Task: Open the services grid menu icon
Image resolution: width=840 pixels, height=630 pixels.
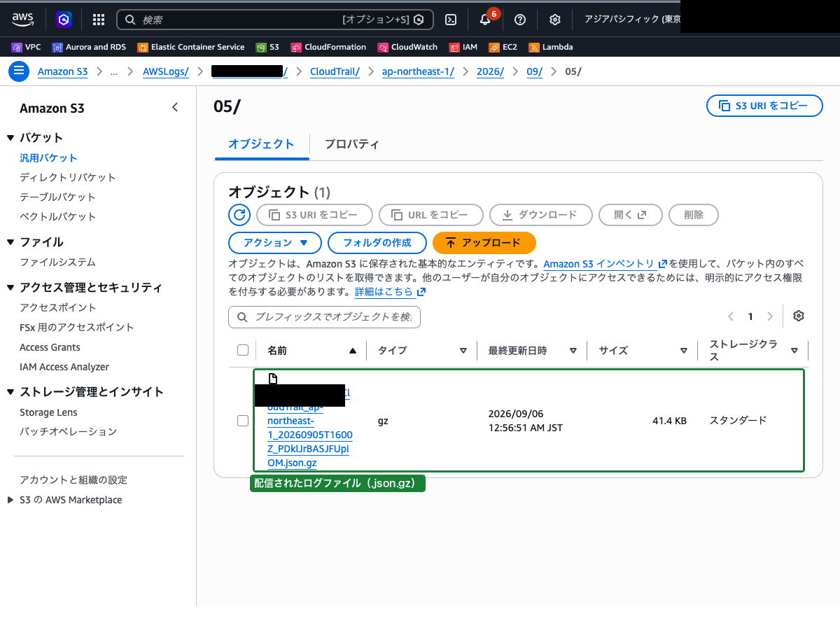Action: pyautogui.click(x=99, y=20)
